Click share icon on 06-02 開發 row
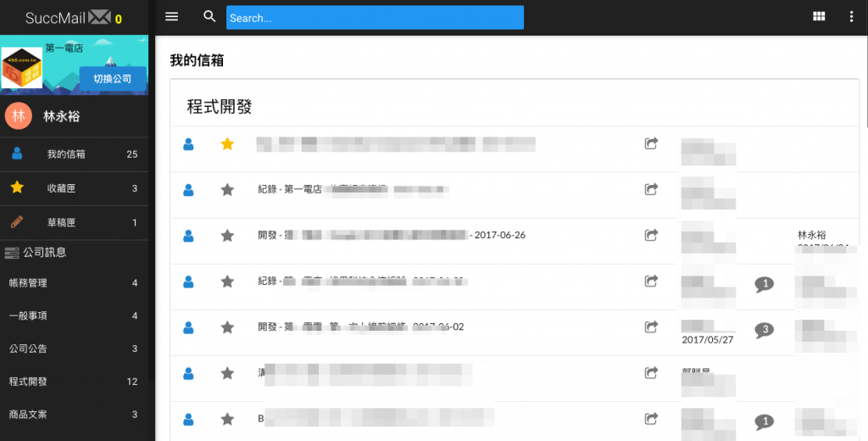The height and width of the screenshot is (441, 868). point(651,327)
